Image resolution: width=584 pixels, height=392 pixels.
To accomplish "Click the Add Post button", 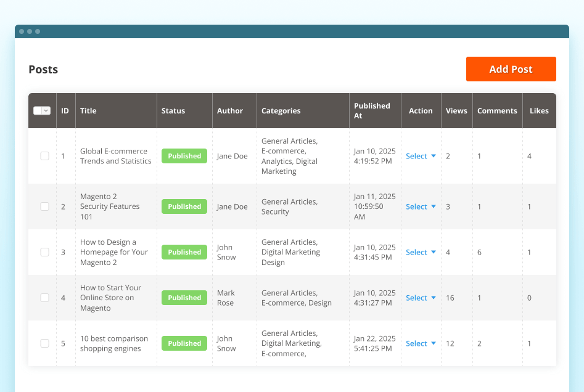I will [511, 69].
